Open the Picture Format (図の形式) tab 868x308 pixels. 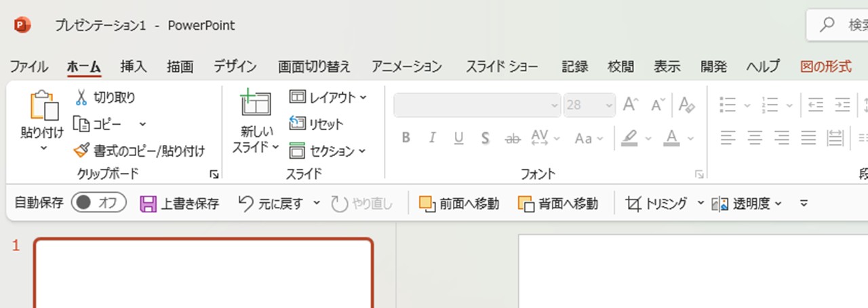[x=826, y=66]
